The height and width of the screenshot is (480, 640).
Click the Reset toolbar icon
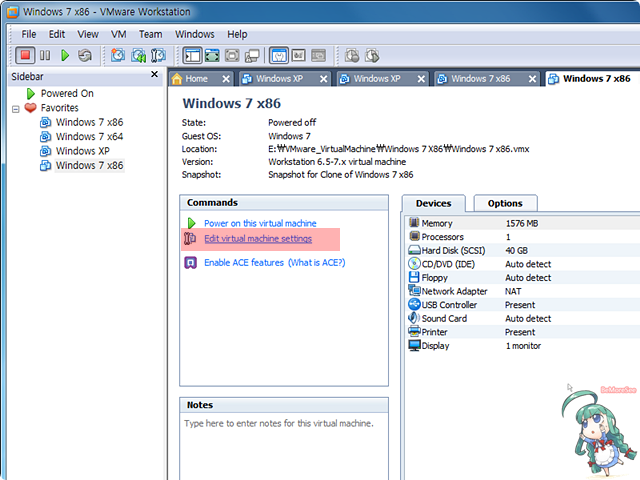point(85,55)
